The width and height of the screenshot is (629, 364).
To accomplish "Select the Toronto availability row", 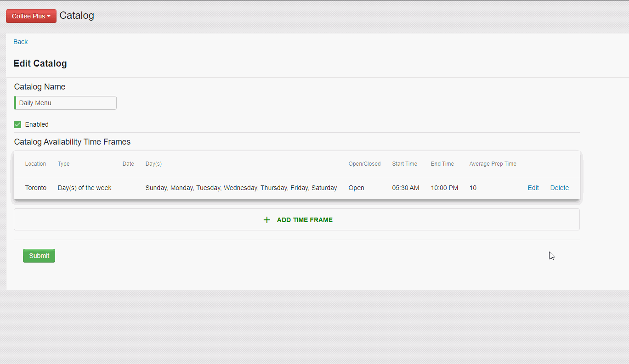I will coord(230,188).
